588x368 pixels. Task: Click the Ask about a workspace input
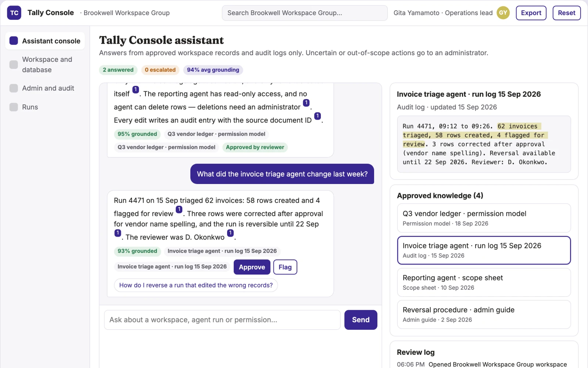[x=222, y=320]
